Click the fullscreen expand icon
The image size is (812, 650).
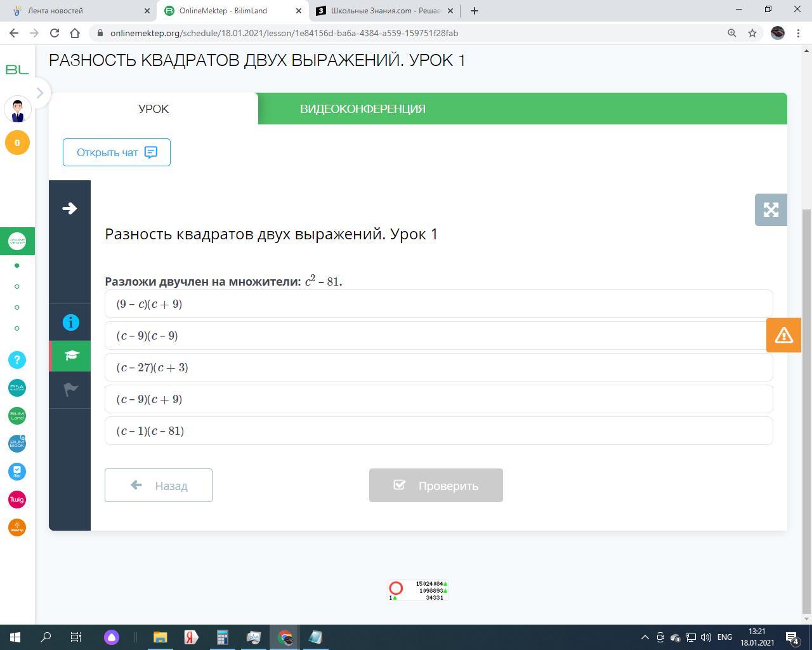(771, 210)
